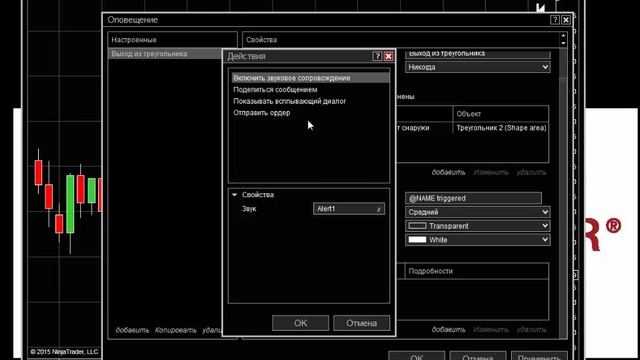Image resolution: width=640 pixels, height=360 pixels.
Task: Click 'удалить' link under actions table
Action: tap(531, 329)
